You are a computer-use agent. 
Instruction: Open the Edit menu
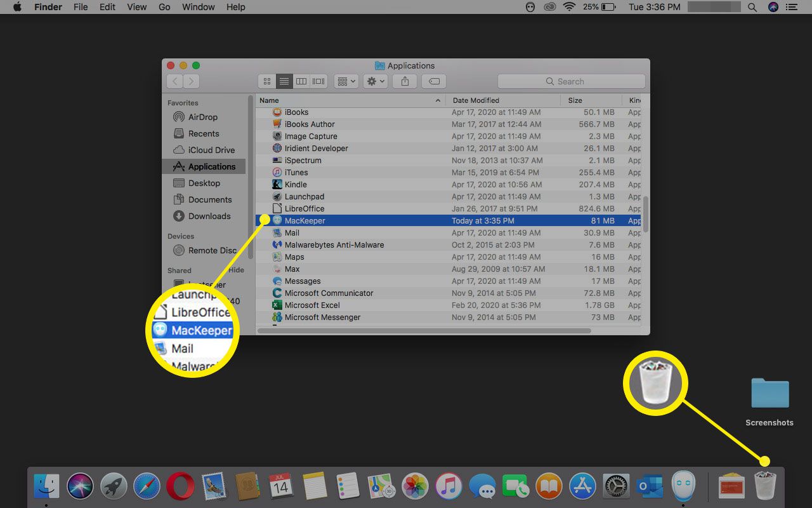click(107, 7)
